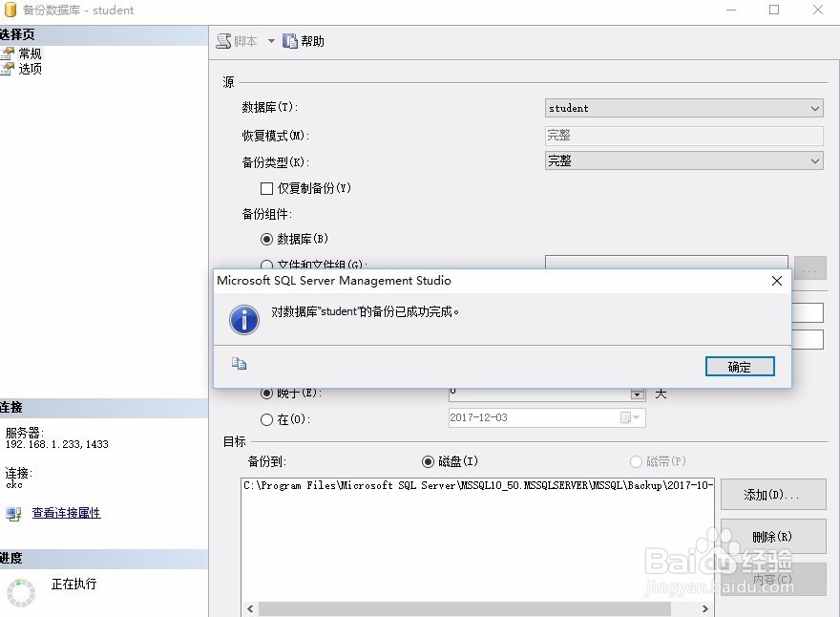Click the 恢复模式 完整 field
Screen dimensions: 840x617
[684, 135]
